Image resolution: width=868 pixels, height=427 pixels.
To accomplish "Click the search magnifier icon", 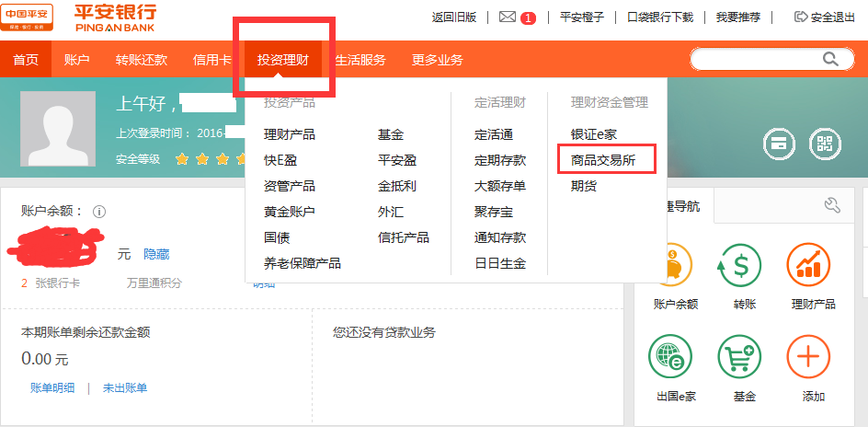I will coord(830,59).
